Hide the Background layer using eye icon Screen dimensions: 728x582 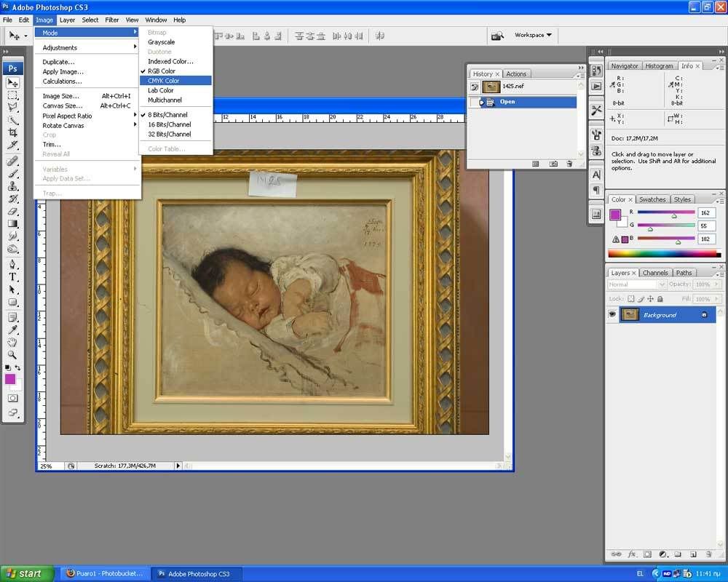click(612, 315)
